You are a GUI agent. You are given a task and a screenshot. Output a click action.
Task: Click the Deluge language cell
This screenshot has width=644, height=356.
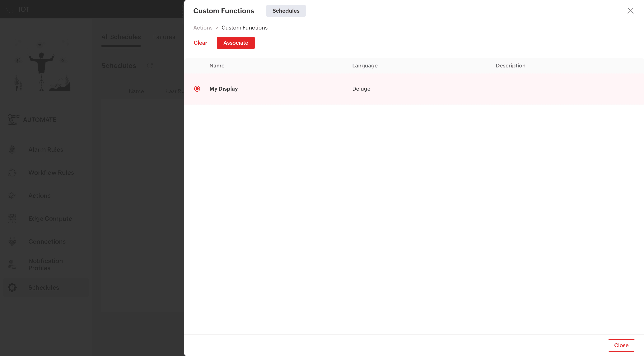(x=361, y=89)
